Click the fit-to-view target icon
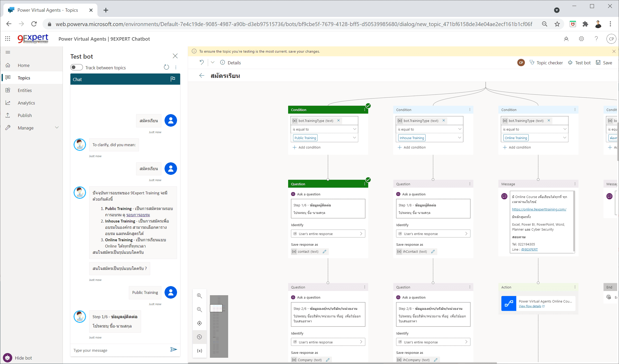 [x=199, y=323]
